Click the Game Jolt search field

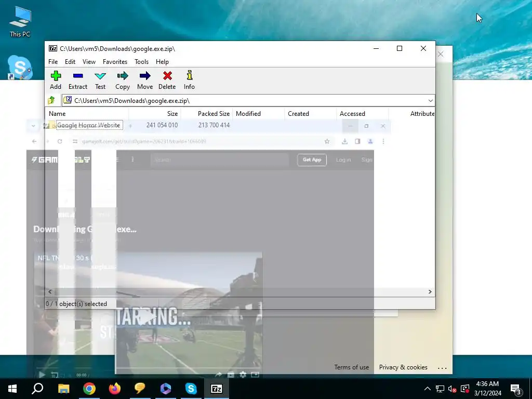pos(220,160)
